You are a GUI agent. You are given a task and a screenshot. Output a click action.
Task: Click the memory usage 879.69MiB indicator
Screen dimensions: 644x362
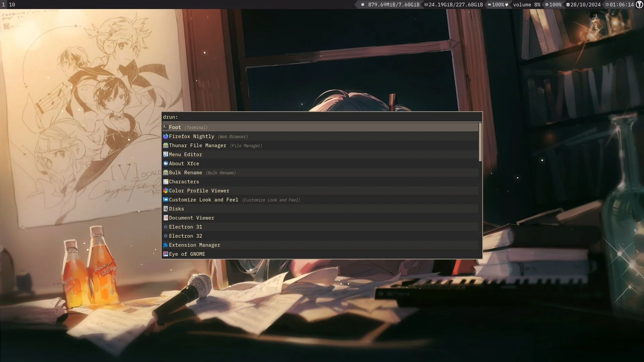point(390,5)
